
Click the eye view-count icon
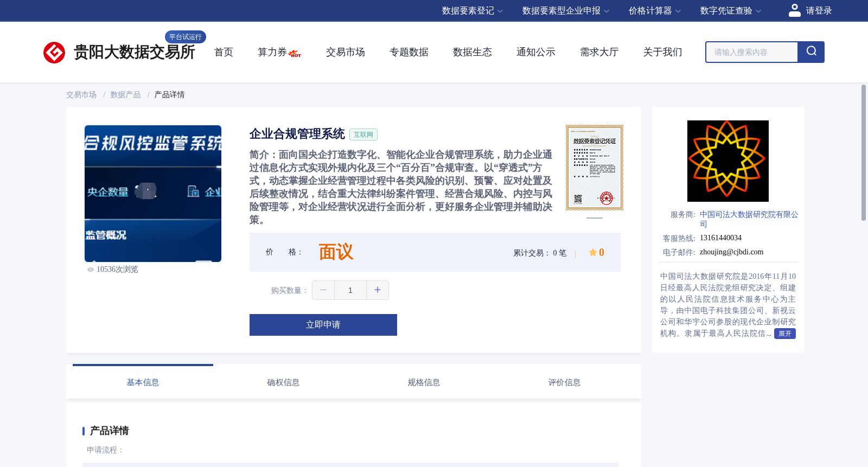click(x=91, y=270)
